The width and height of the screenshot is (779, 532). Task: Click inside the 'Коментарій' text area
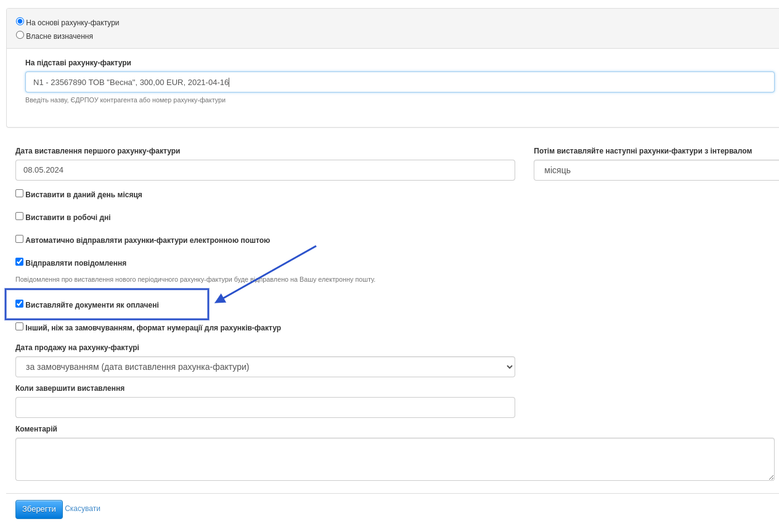click(394, 459)
